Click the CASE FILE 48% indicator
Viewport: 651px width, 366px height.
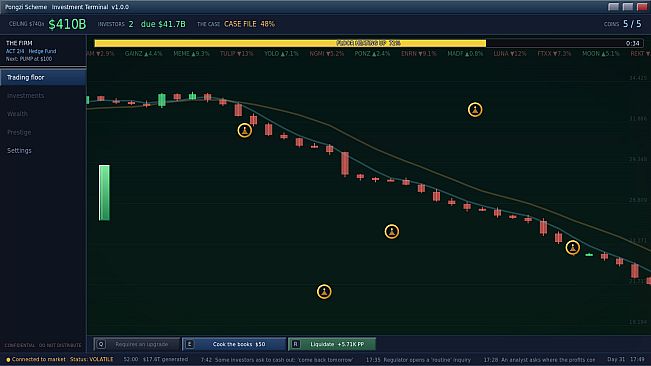pos(249,24)
